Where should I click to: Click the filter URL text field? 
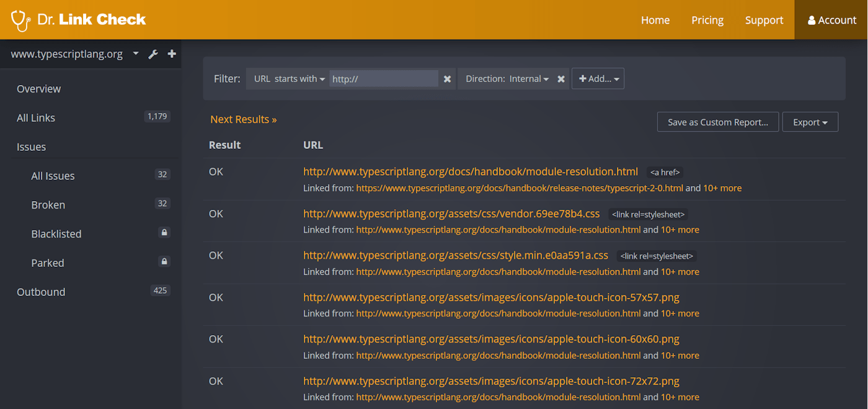coord(384,79)
